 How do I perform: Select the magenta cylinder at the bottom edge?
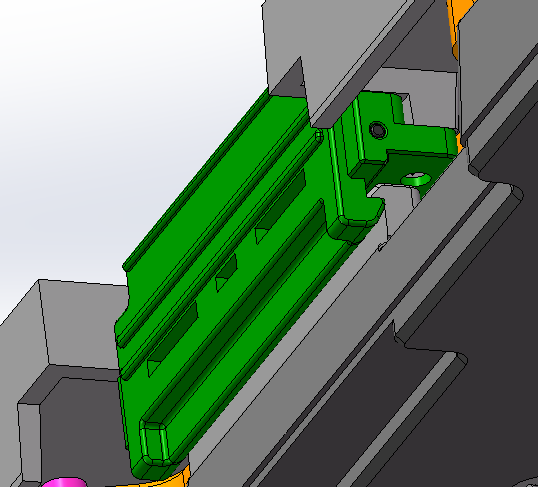pyautogui.click(x=64, y=482)
